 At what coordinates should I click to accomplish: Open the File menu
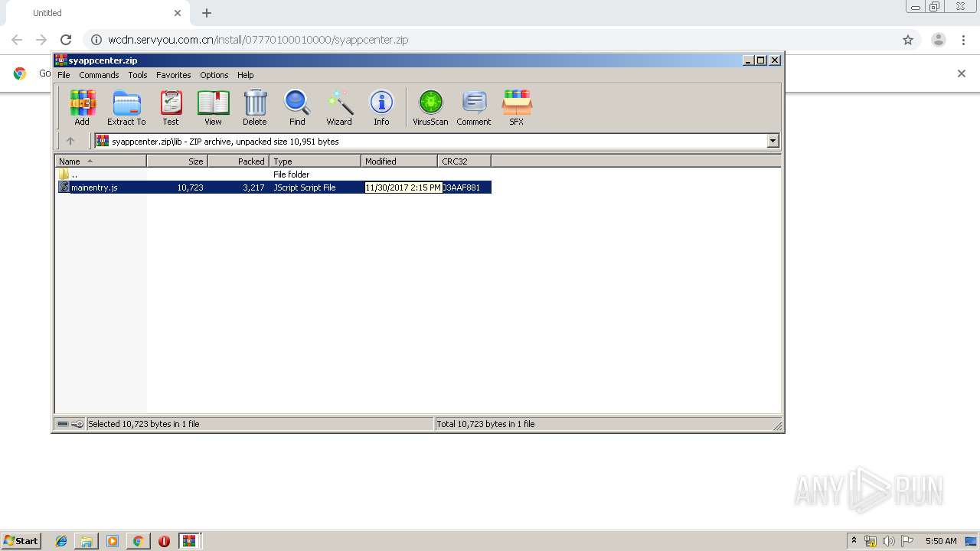pyautogui.click(x=64, y=75)
